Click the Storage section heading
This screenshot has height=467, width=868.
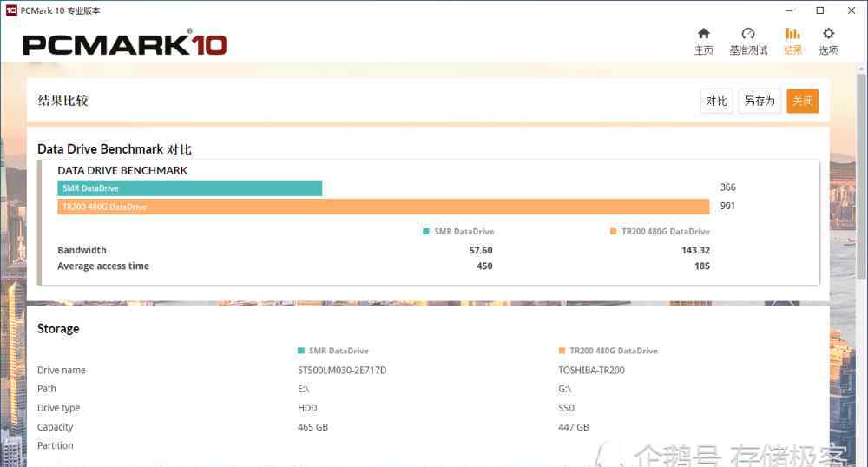pyautogui.click(x=58, y=329)
